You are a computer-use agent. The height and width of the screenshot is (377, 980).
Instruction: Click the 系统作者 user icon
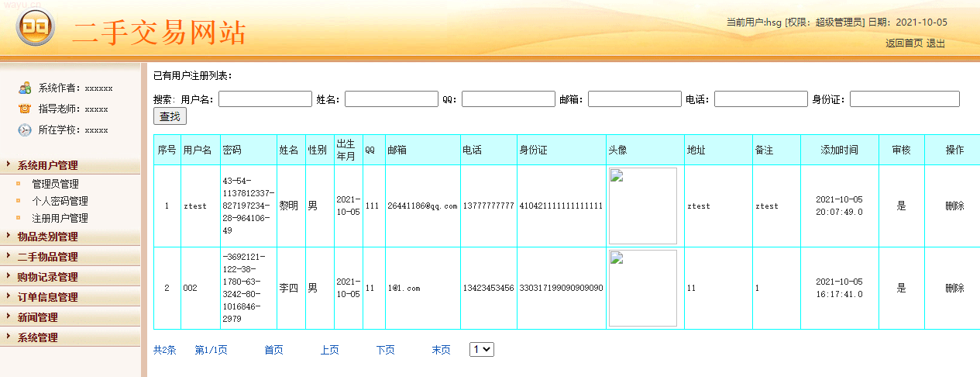25,88
